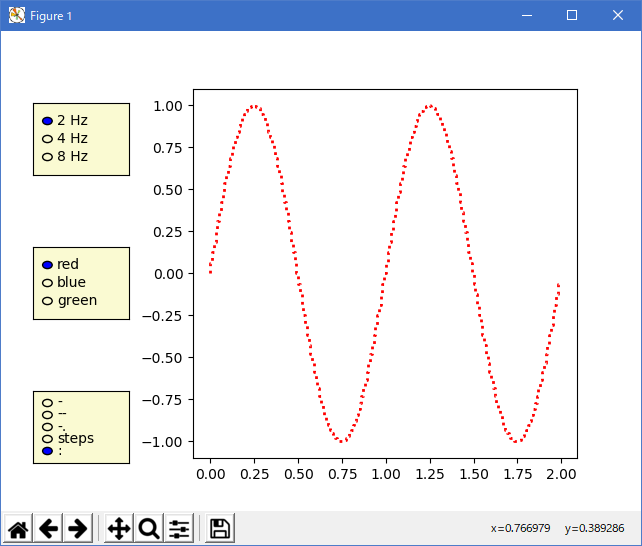Click the Figure 1 window icon
This screenshot has height=546, width=642.
tap(17, 16)
